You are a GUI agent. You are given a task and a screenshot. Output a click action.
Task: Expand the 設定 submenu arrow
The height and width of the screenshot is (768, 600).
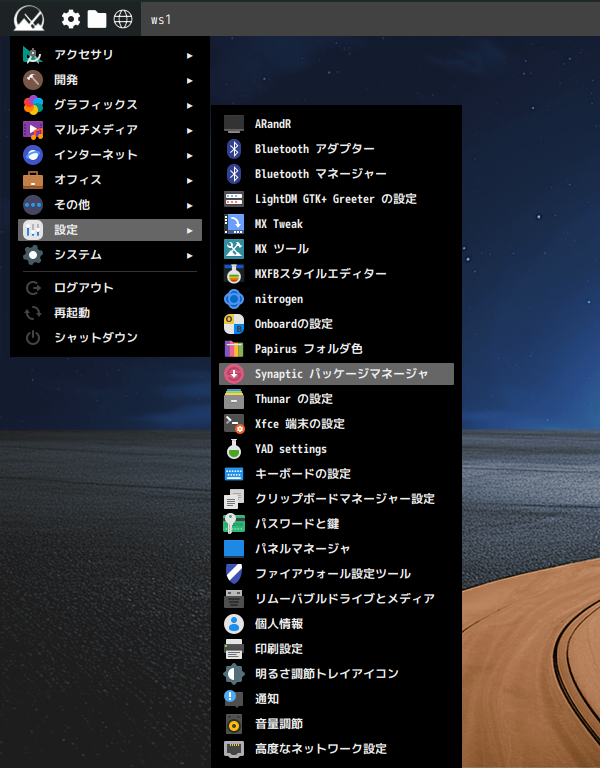click(x=190, y=231)
